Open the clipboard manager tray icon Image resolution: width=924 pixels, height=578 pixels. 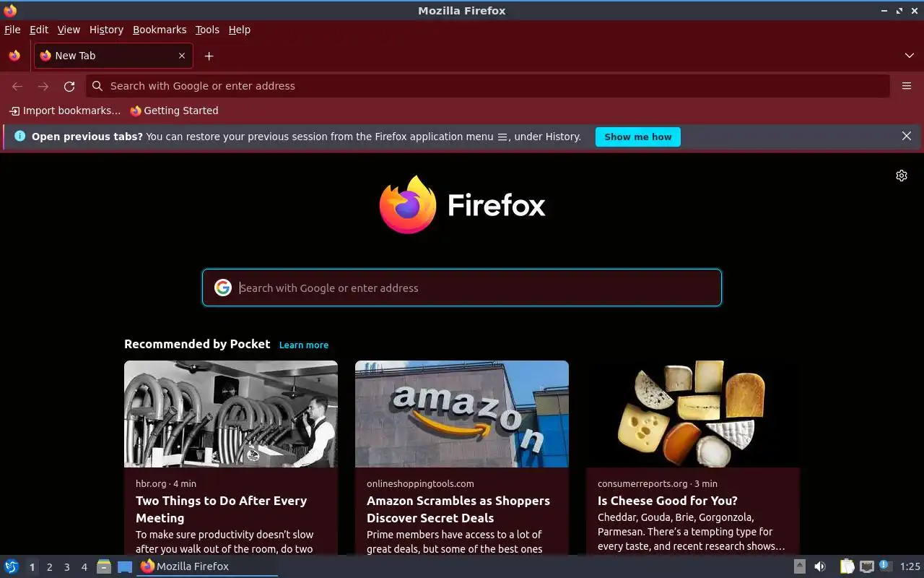[x=847, y=566]
